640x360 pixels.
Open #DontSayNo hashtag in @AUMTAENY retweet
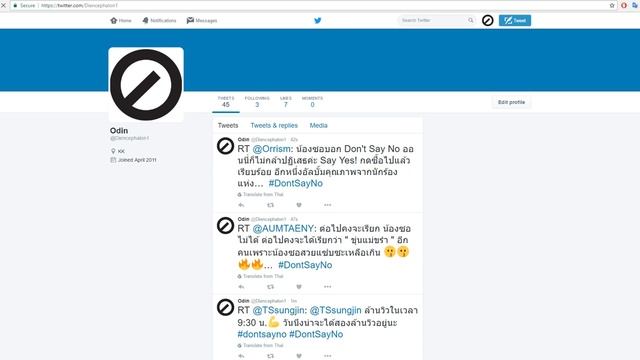point(305,265)
